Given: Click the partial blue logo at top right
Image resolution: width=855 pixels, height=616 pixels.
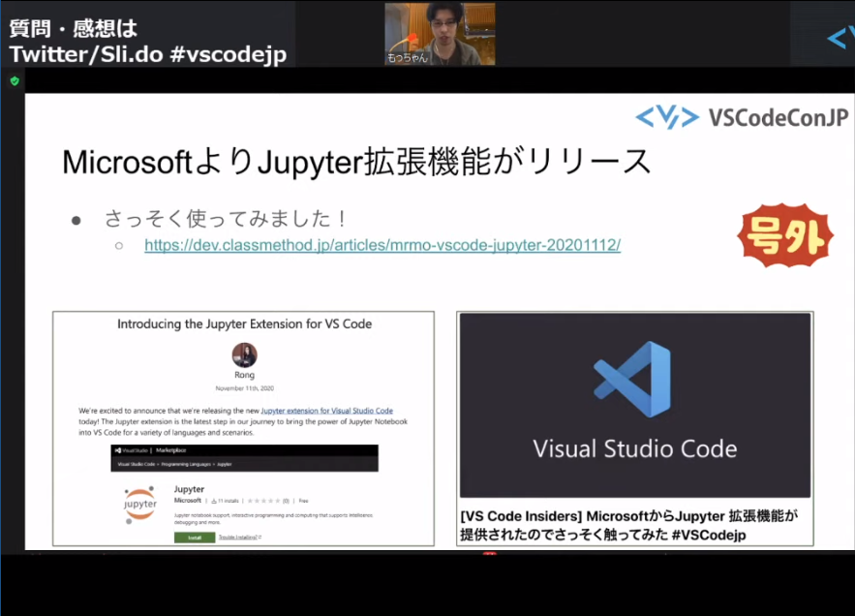Looking at the screenshot, I should (840, 37).
